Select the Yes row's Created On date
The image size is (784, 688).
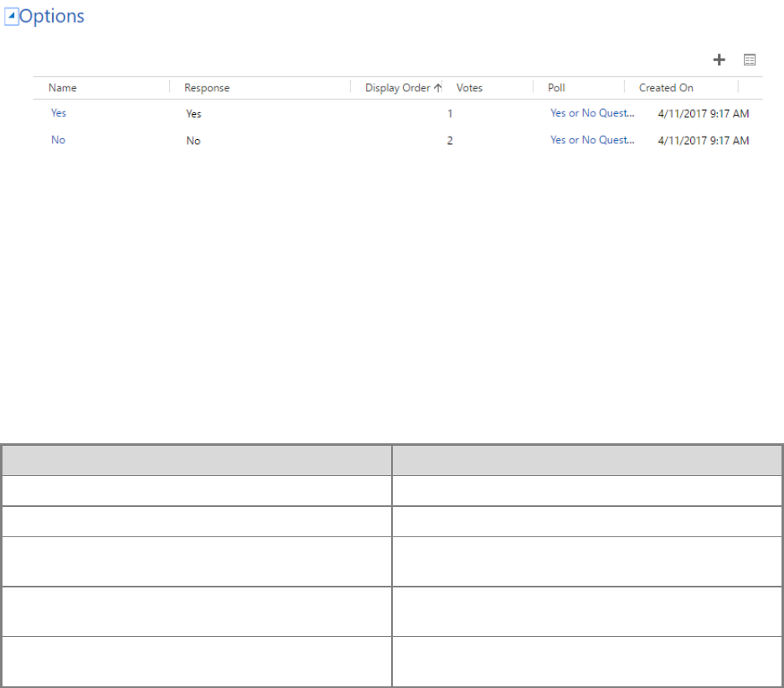point(704,114)
